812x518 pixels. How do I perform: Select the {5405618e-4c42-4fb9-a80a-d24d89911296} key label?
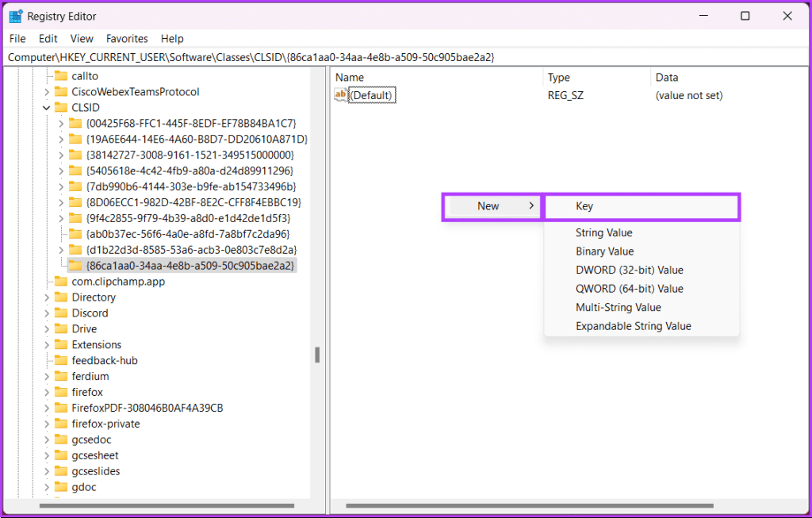[x=190, y=171]
